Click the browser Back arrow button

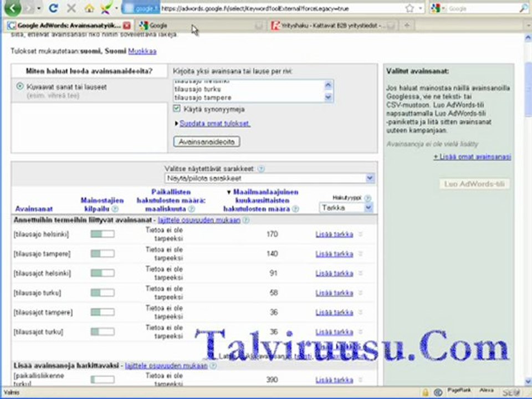tap(13, 8)
